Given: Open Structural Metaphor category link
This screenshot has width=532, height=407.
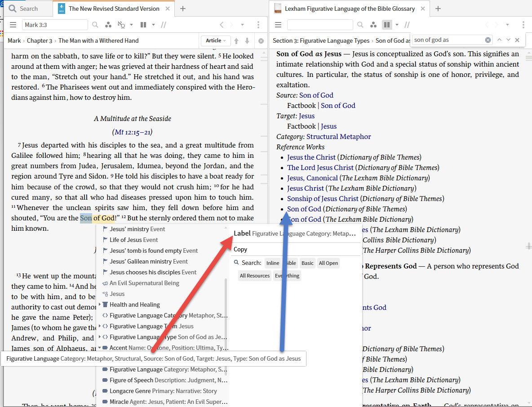Looking at the screenshot, I should (x=339, y=137).
